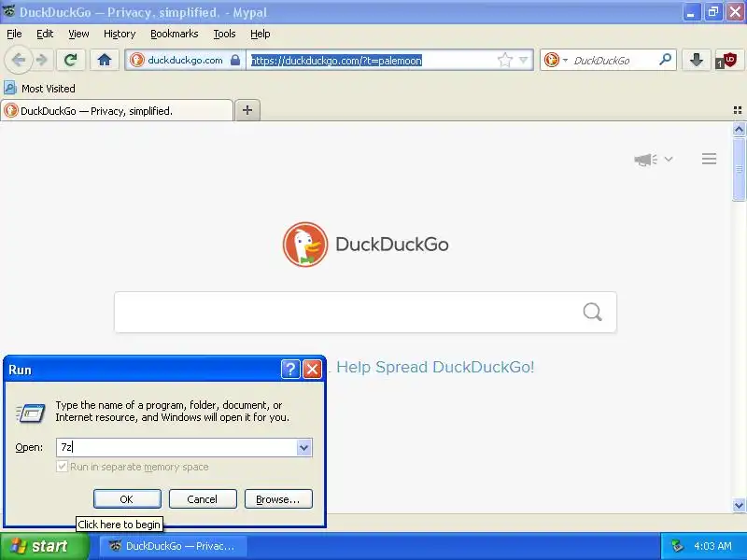Screen dimensions: 747x560
Task: Open the home page via house icon
Action: [x=105, y=60]
